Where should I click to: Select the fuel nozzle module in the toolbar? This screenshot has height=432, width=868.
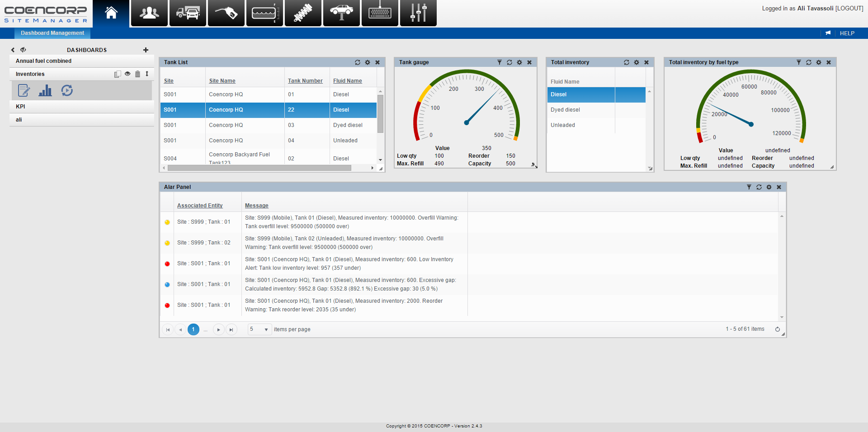226,13
